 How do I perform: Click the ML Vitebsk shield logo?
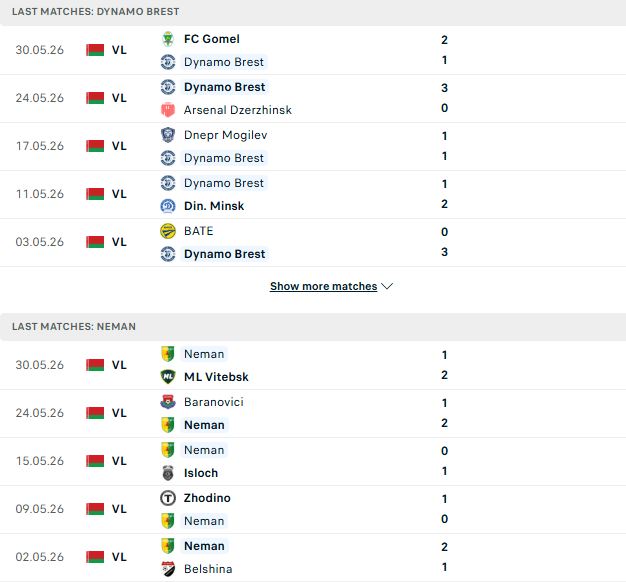168,377
